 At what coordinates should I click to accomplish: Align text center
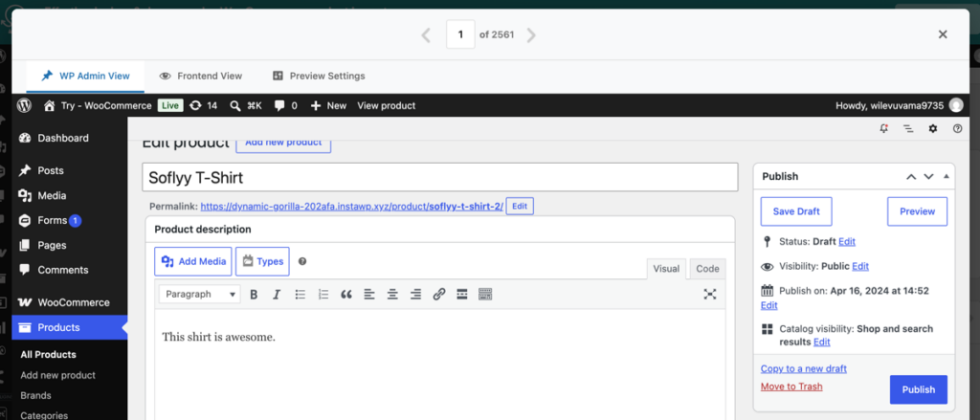pos(392,295)
